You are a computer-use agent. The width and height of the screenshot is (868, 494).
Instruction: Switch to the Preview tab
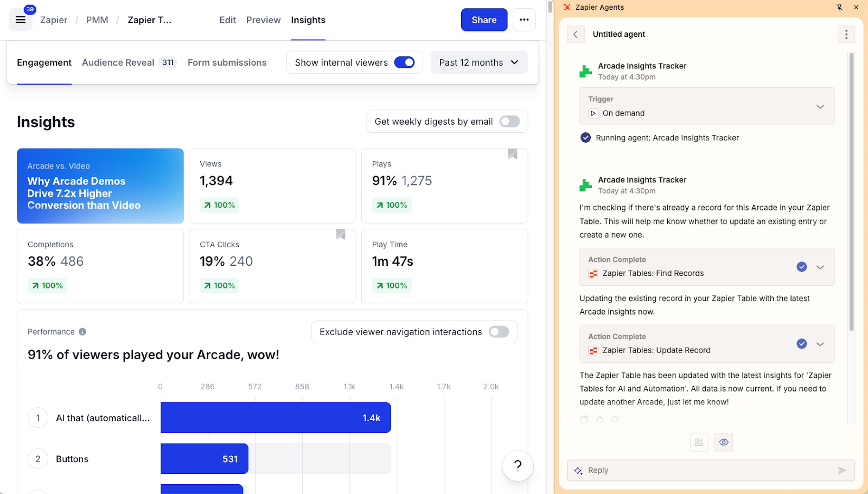click(263, 20)
